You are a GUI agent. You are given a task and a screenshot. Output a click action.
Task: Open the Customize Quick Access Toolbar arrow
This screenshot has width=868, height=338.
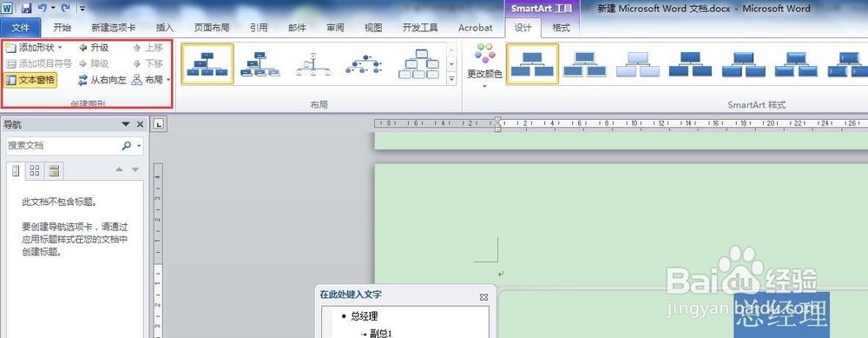pyautogui.click(x=82, y=9)
